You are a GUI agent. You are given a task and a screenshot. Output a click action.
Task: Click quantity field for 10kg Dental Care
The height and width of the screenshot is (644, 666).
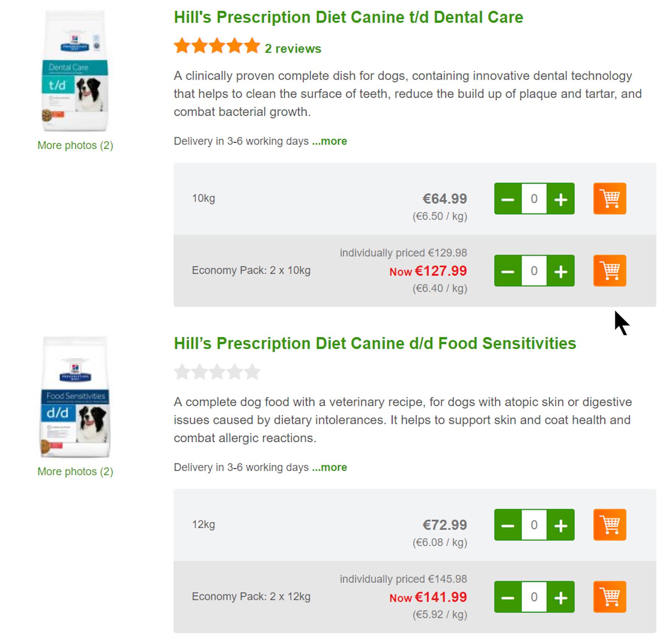tap(534, 199)
